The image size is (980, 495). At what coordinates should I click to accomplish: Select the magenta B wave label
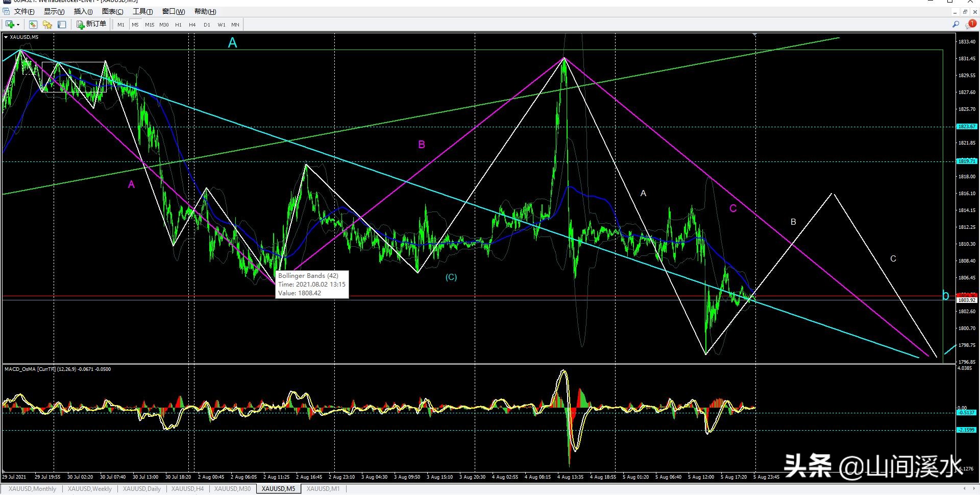(422, 145)
